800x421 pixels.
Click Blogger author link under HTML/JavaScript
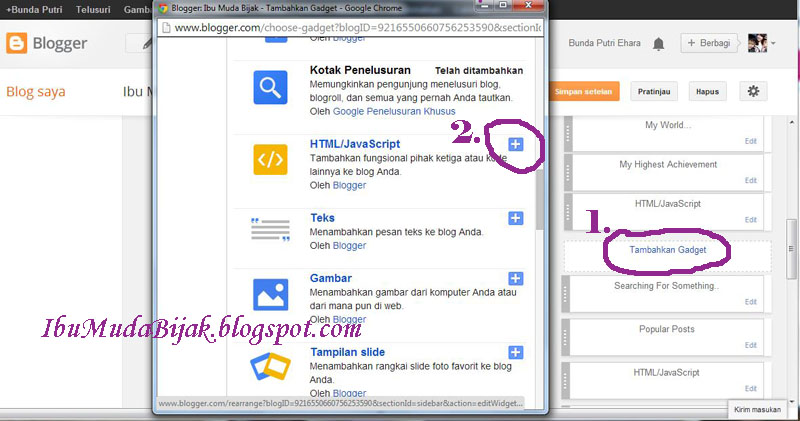point(349,185)
